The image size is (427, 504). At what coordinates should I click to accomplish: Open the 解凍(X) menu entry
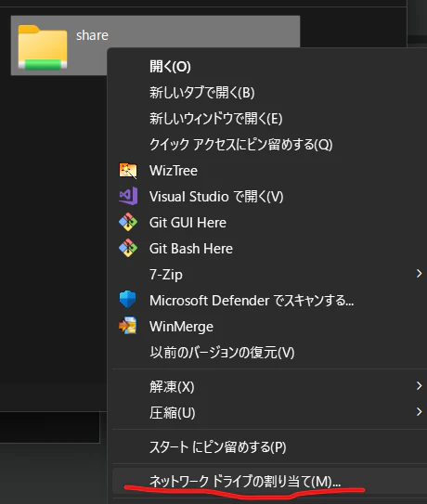172,387
